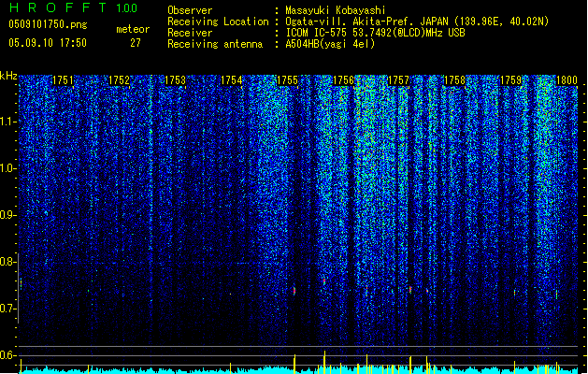Click observer name Masayuki Kobayashi
The height and width of the screenshot is (374, 588).
pos(336,10)
